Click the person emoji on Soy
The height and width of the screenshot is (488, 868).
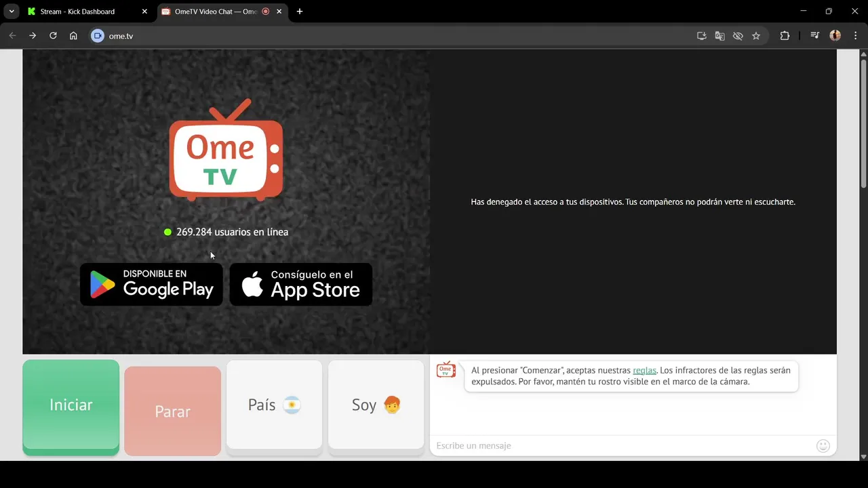(392, 405)
